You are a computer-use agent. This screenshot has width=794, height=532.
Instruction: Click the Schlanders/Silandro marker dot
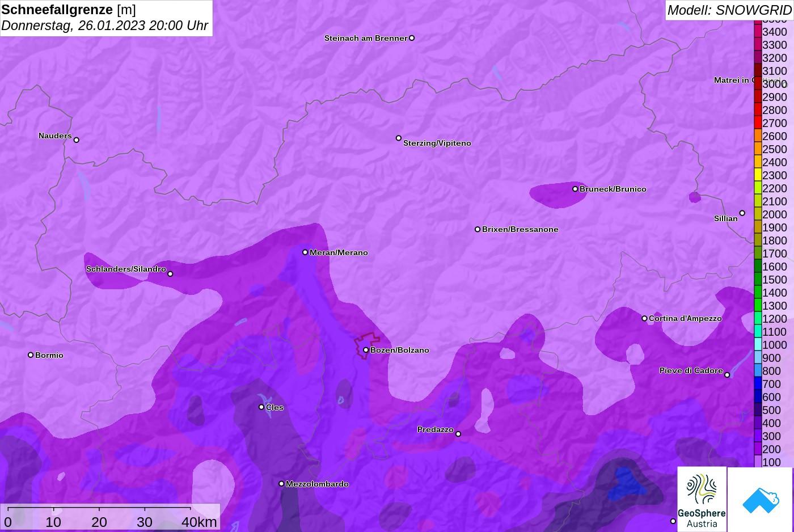[x=170, y=274]
